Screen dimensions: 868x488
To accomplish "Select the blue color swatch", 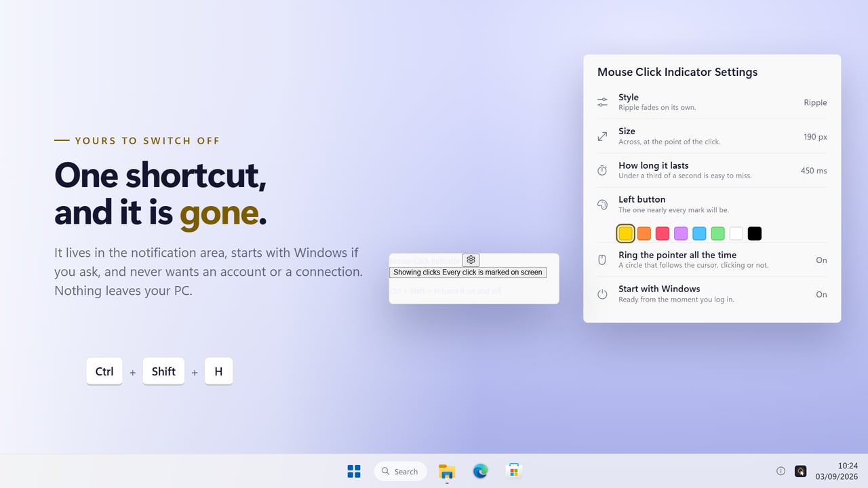I will click(699, 234).
